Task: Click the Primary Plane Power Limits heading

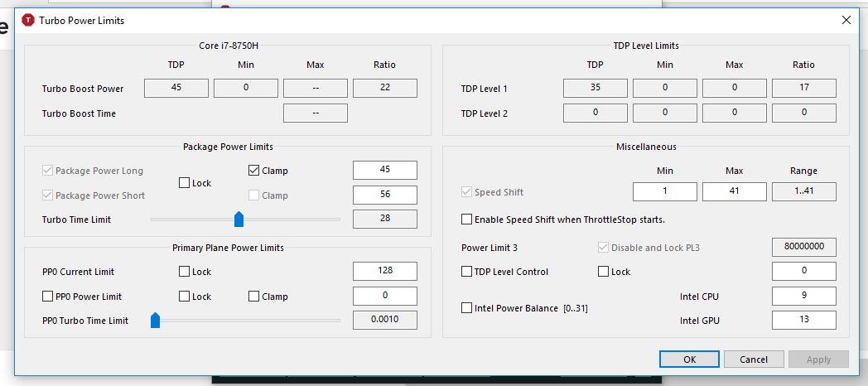Action: click(228, 248)
